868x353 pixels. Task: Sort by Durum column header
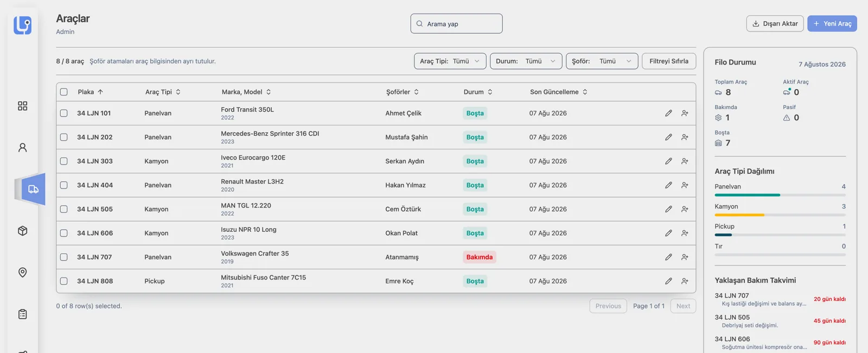click(478, 92)
